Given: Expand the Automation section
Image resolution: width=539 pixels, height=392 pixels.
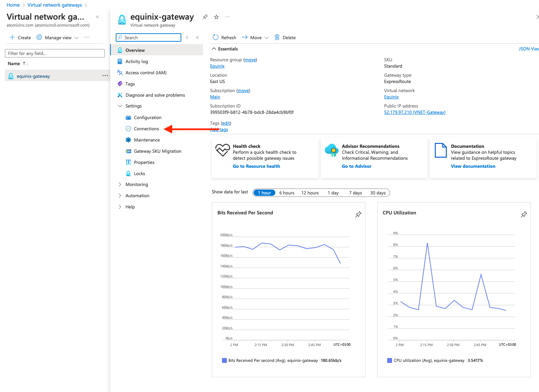Looking at the screenshot, I should (120, 195).
